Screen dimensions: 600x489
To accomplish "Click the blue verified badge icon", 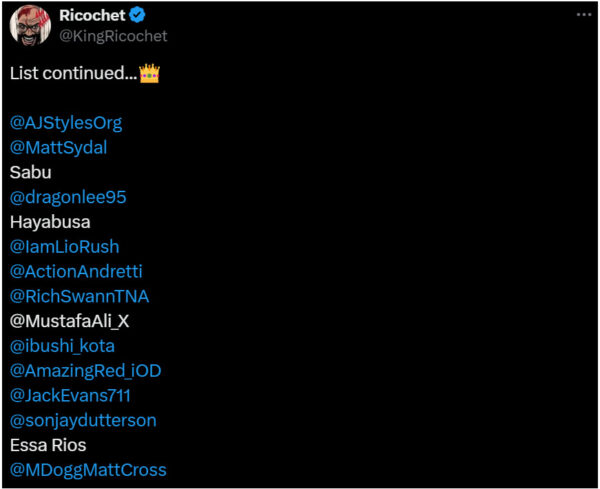I will pos(137,15).
